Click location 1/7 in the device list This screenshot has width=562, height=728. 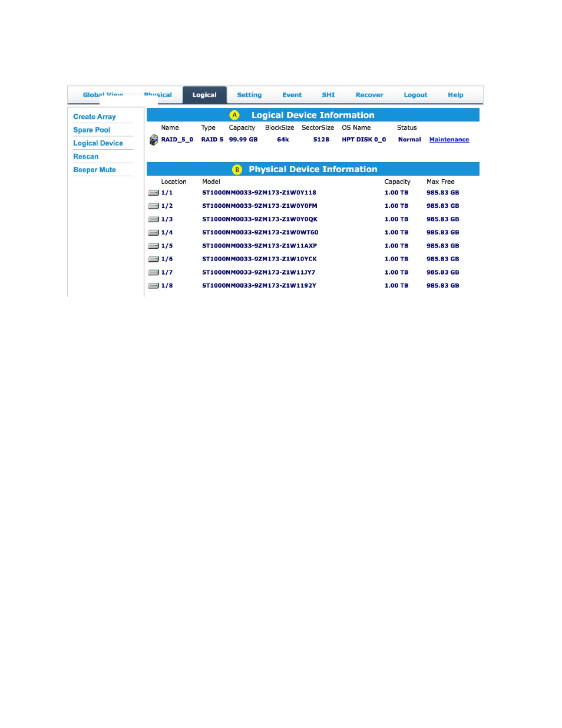click(x=167, y=272)
